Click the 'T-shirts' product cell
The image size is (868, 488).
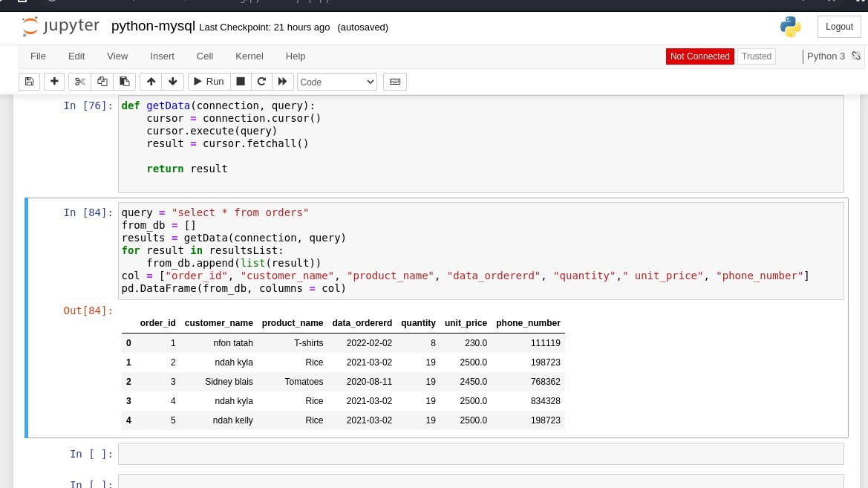tap(308, 343)
